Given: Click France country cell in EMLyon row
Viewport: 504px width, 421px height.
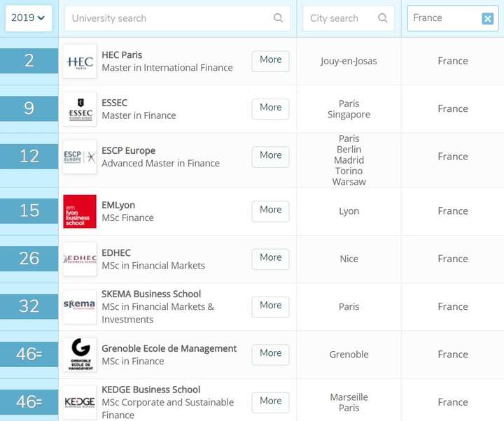Looking at the screenshot, I should coord(453,211).
